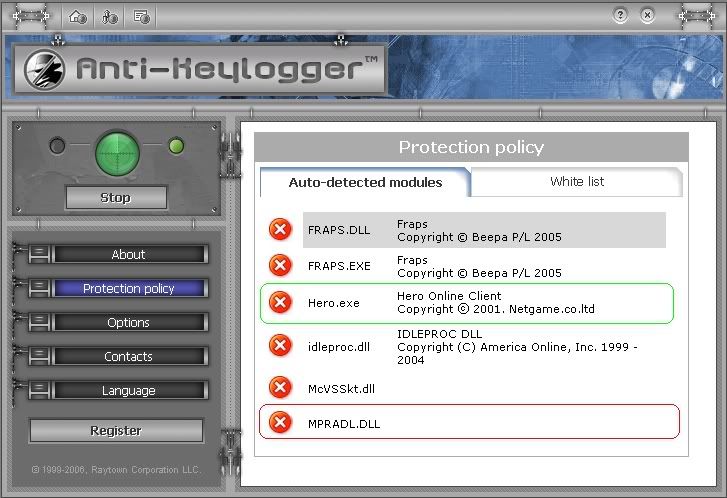Open the Language section
This screenshot has height=498, width=727.
(128, 390)
